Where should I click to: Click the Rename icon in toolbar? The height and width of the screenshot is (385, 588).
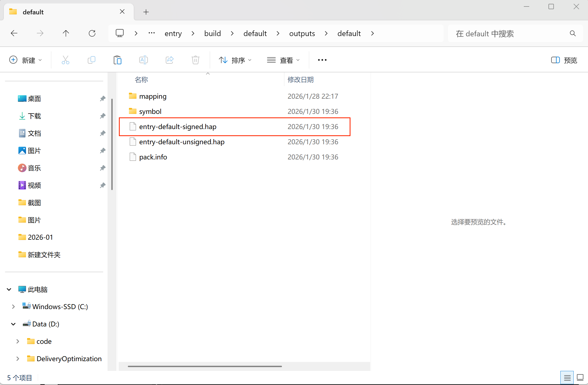pos(143,60)
